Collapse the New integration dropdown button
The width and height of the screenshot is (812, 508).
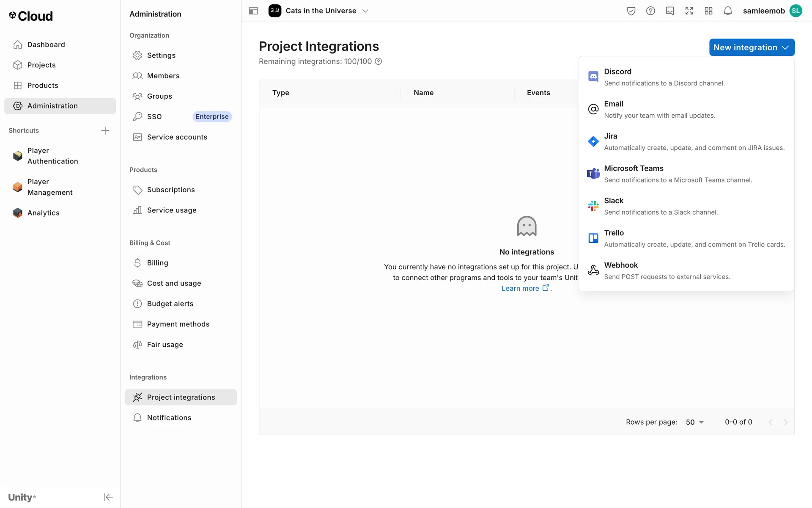coord(752,47)
